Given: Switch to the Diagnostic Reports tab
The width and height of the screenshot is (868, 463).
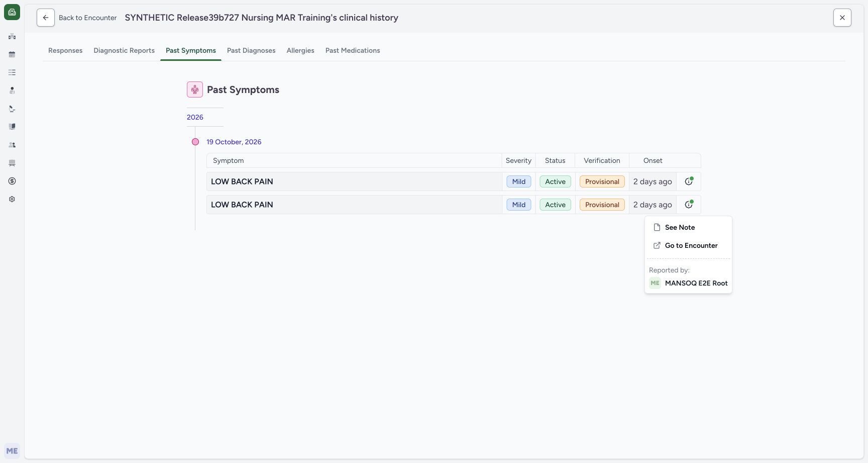Looking at the screenshot, I should click(124, 50).
